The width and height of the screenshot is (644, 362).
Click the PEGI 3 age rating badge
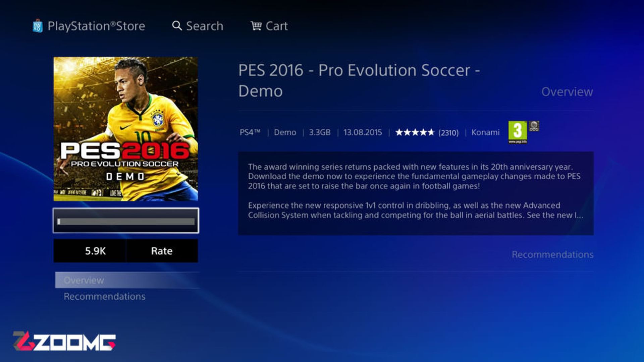pos(518,132)
